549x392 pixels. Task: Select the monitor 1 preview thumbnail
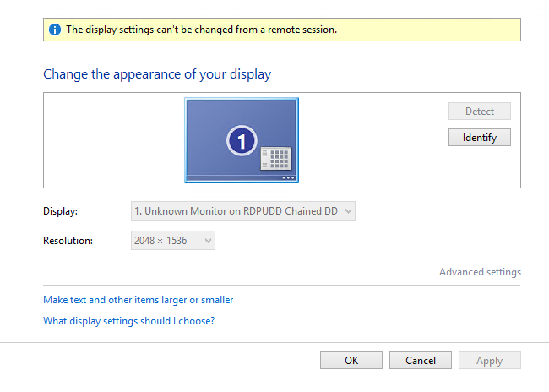[x=242, y=140]
